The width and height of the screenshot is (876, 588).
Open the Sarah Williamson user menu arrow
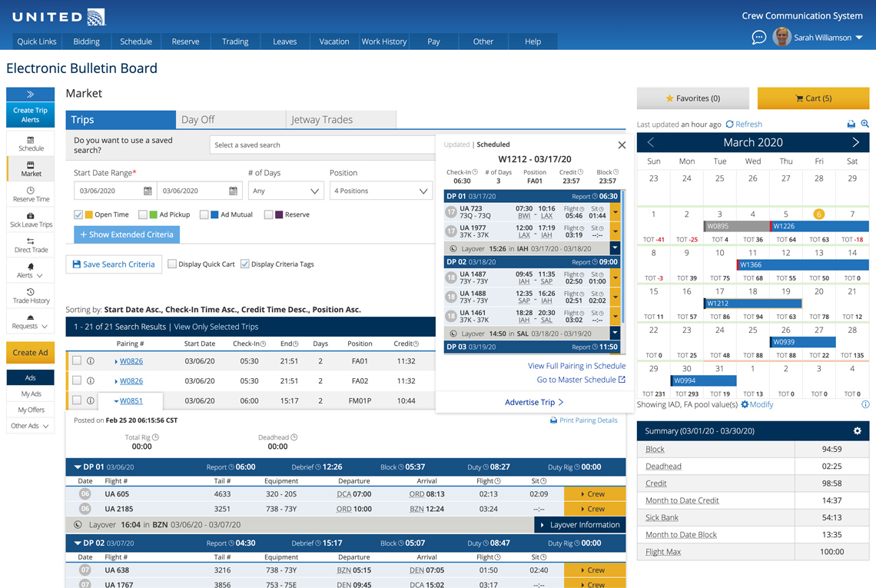[859, 38]
